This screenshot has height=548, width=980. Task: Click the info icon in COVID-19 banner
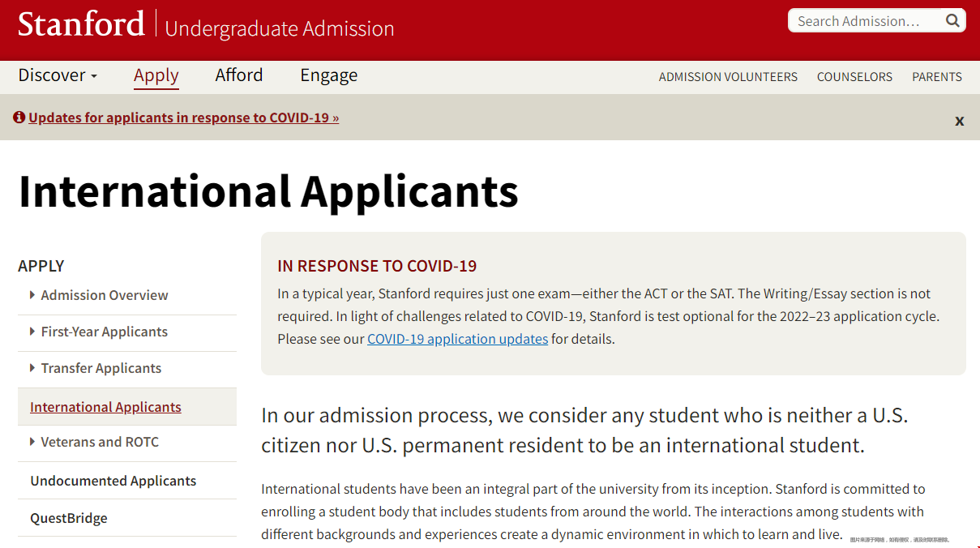(x=19, y=118)
